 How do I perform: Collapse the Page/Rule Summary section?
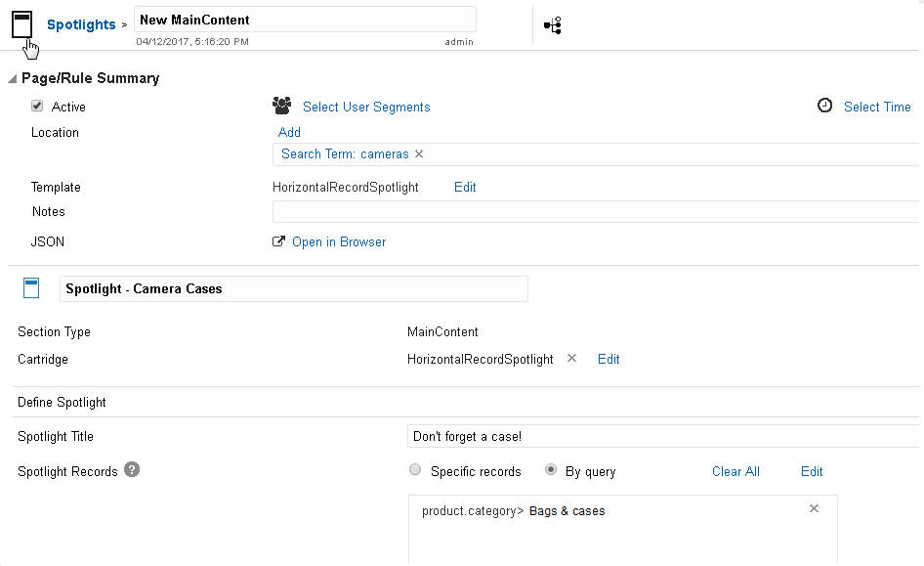[x=13, y=78]
